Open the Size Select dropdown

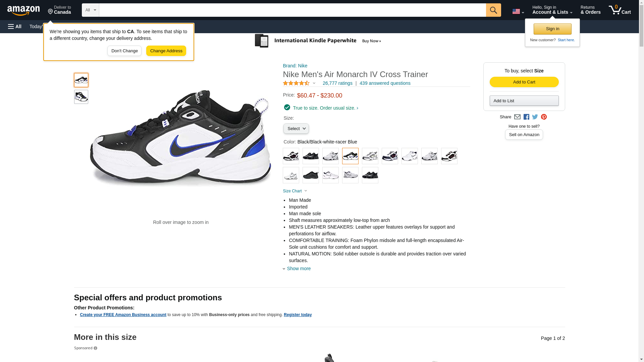tap(296, 129)
